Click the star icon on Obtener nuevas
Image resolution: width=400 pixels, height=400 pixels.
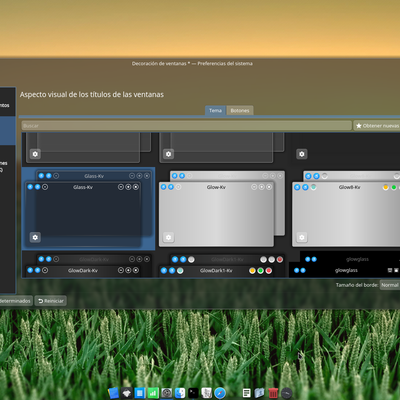(359, 126)
